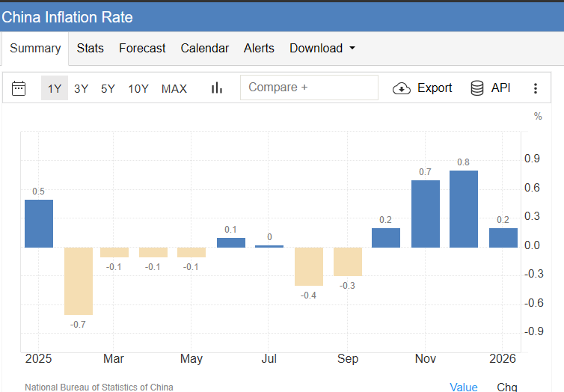This screenshot has height=392, width=564.
Task: Show MAX historical range
Action: (x=174, y=88)
